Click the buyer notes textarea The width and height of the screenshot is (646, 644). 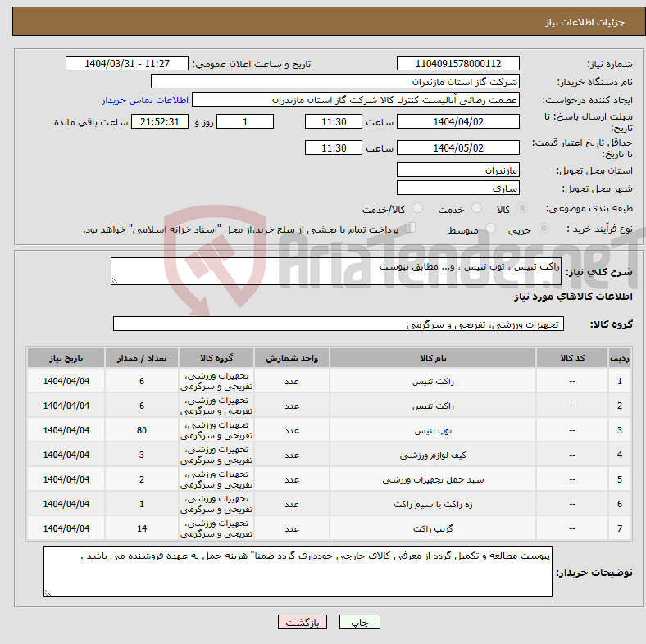(x=298, y=572)
